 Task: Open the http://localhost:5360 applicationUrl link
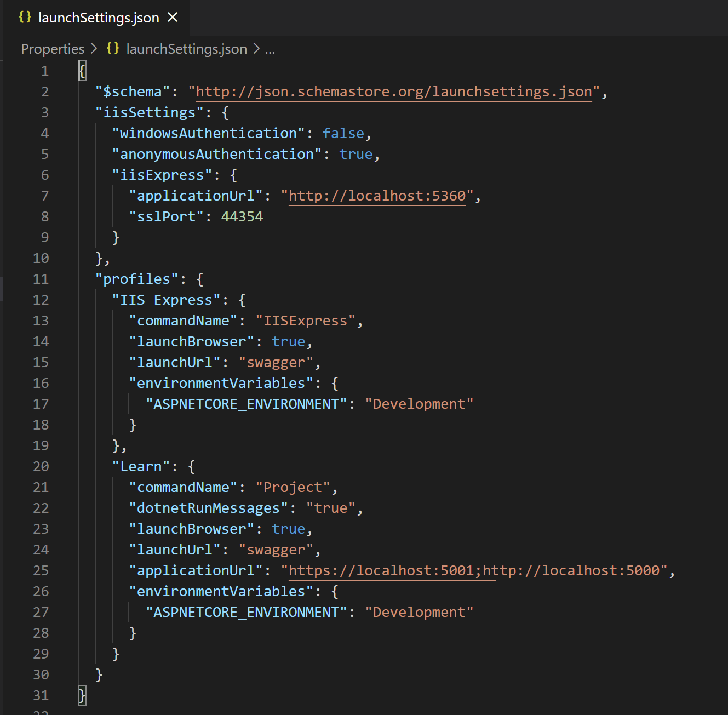377,196
